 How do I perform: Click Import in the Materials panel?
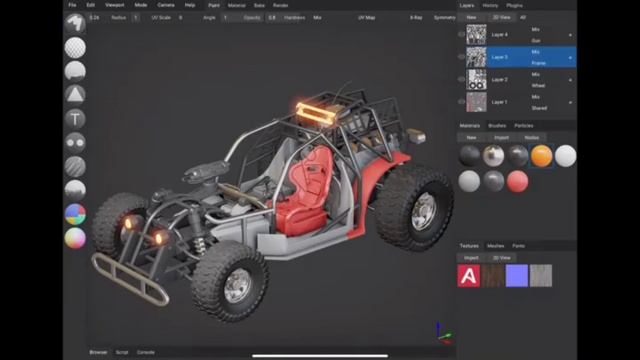(501, 138)
